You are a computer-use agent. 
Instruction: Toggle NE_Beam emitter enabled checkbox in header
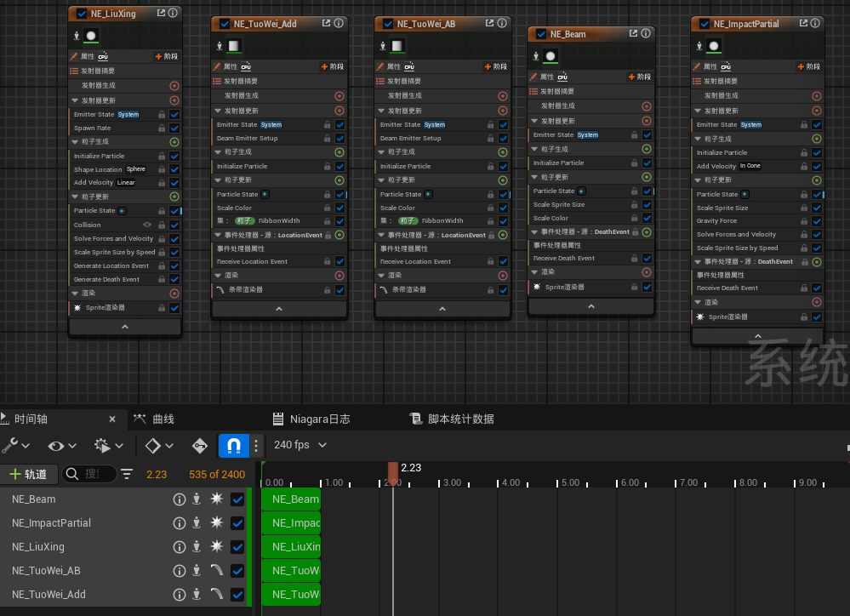click(541, 34)
